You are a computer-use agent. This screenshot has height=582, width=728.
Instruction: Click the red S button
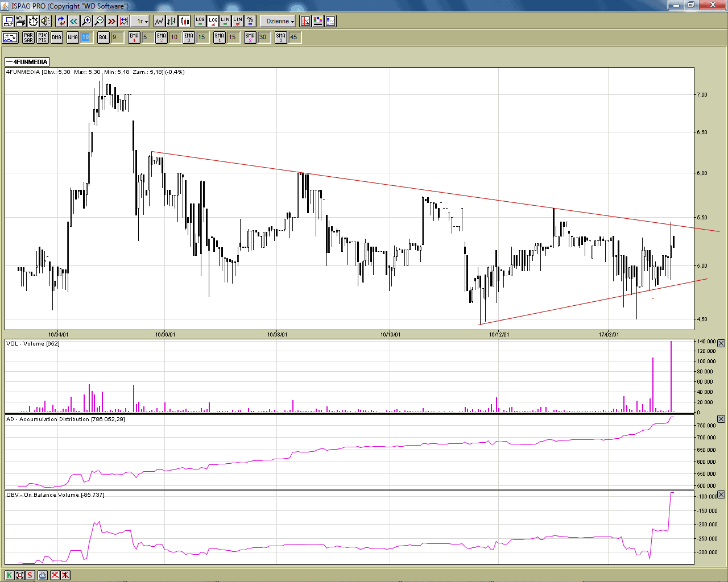[x=30, y=575]
